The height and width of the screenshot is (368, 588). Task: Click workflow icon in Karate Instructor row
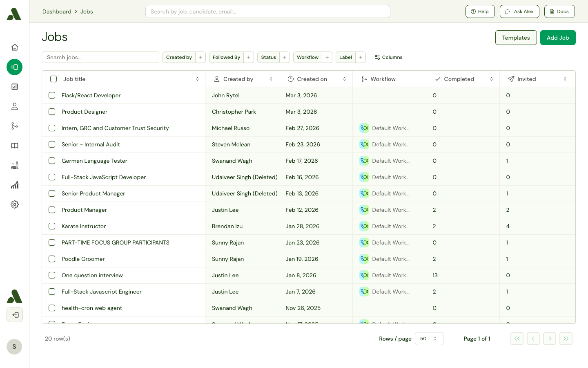tap(364, 226)
